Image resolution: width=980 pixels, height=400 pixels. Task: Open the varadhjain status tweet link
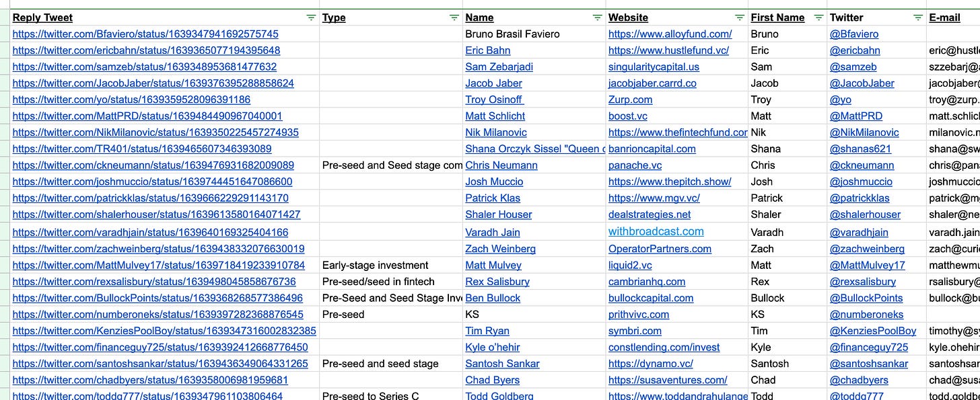click(151, 233)
